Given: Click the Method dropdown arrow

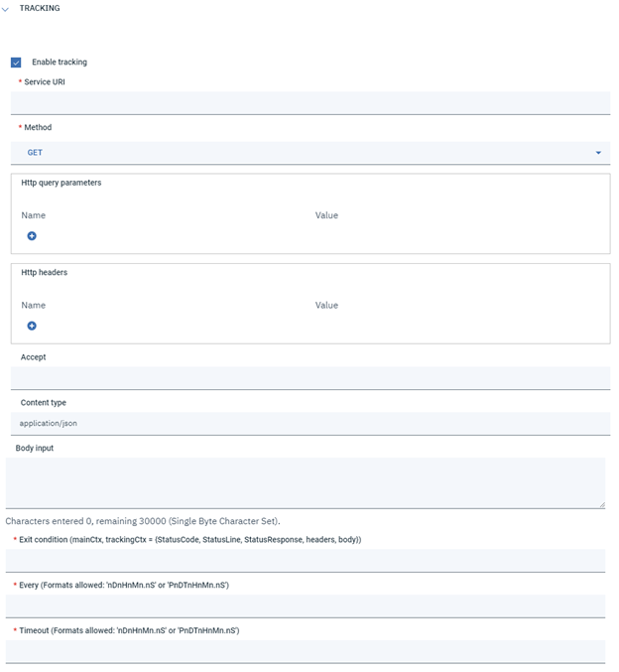Looking at the screenshot, I should click(598, 153).
